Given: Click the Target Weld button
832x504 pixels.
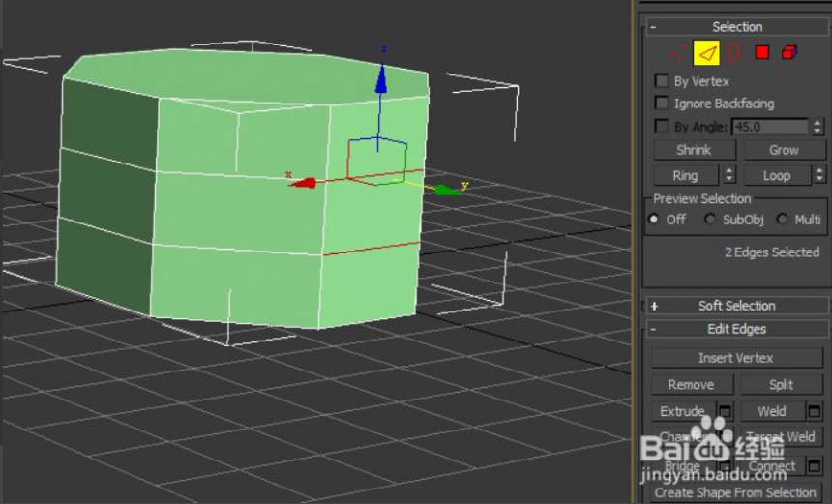Looking at the screenshot, I should (x=781, y=437).
